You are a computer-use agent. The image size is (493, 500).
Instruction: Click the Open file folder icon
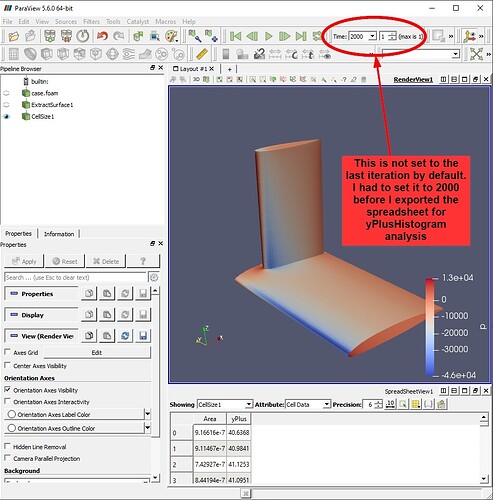click(14, 36)
